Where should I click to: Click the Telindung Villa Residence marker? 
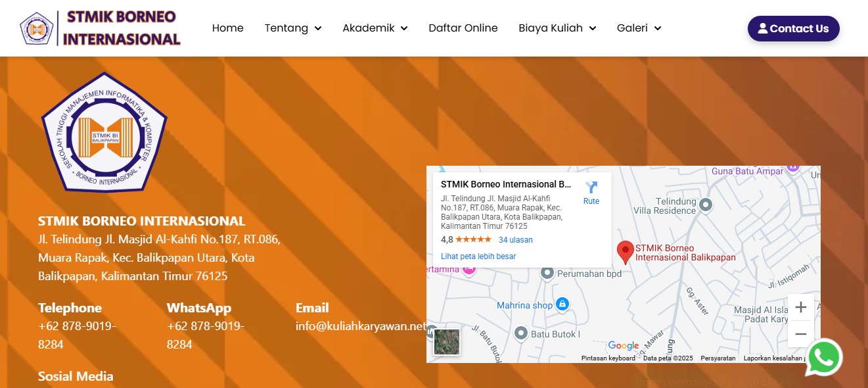tap(706, 205)
